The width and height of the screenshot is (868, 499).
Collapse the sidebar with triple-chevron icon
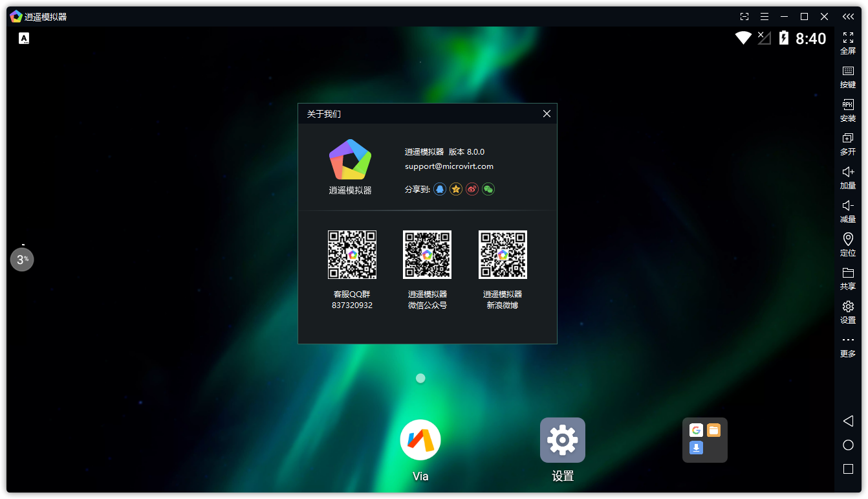[x=848, y=17]
